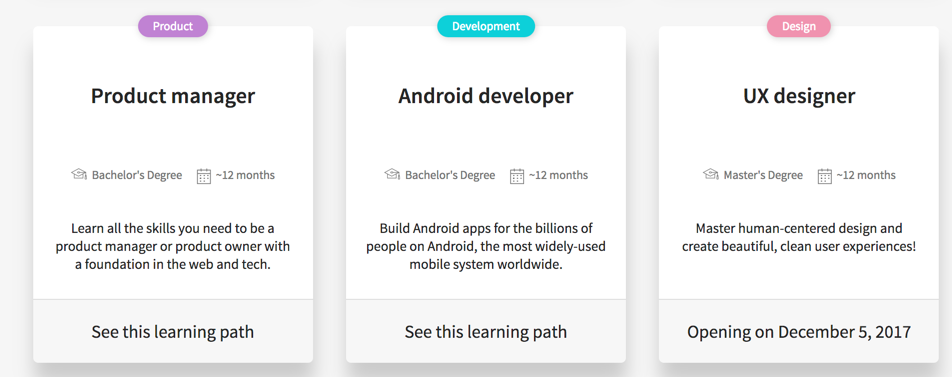Click the pink Design category badge
Image resolution: width=952 pixels, height=377 pixels.
[798, 26]
